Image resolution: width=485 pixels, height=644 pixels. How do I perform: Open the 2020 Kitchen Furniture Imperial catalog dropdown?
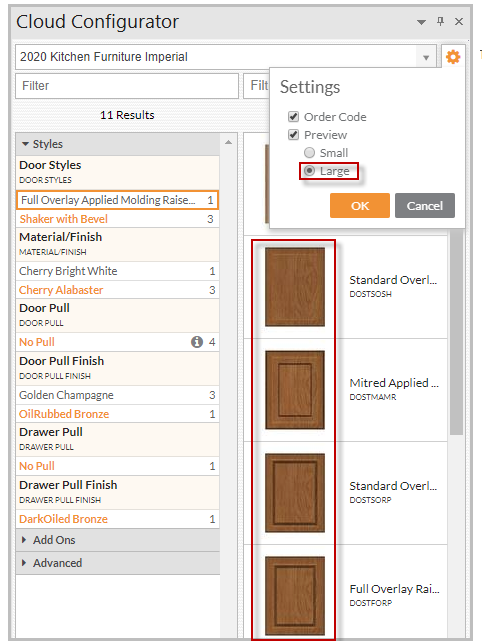426,58
